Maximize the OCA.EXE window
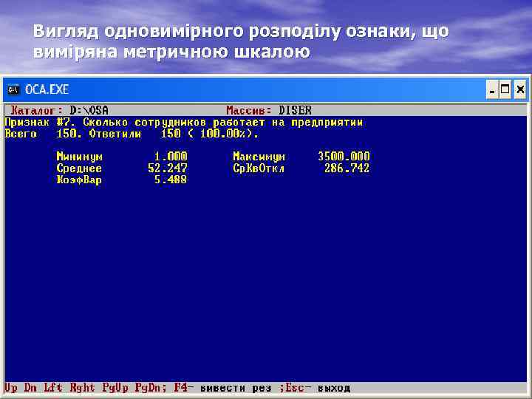 click(x=505, y=89)
